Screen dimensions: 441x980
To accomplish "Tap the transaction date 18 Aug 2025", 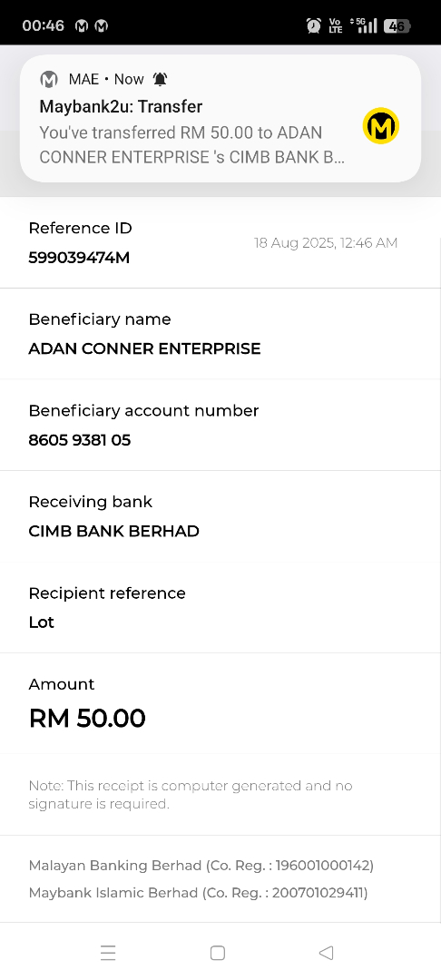I will coord(294,242).
